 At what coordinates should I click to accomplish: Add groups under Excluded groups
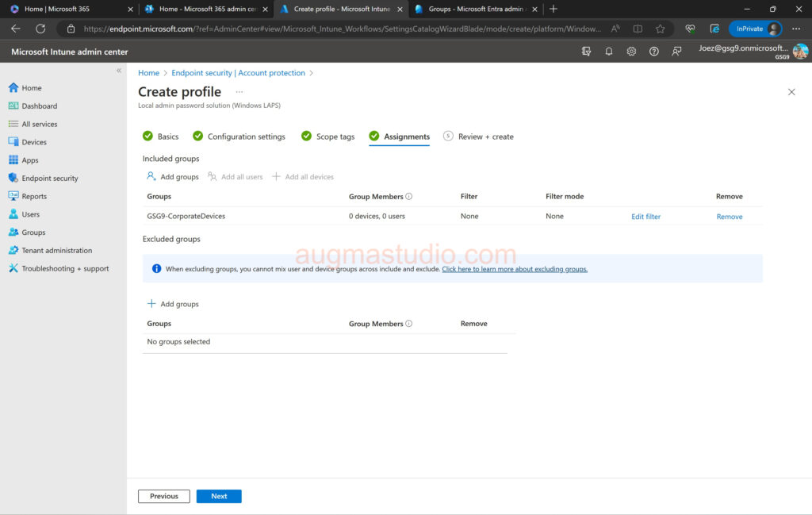[174, 305]
